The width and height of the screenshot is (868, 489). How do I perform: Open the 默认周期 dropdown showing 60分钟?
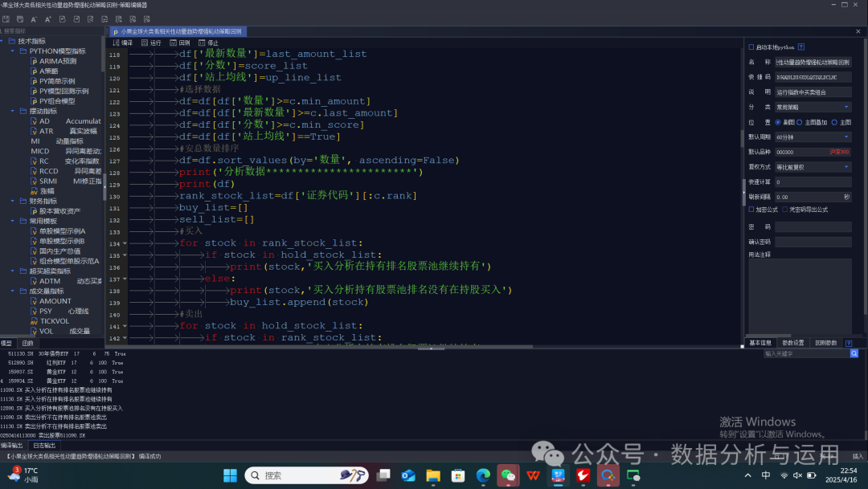tap(813, 137)
